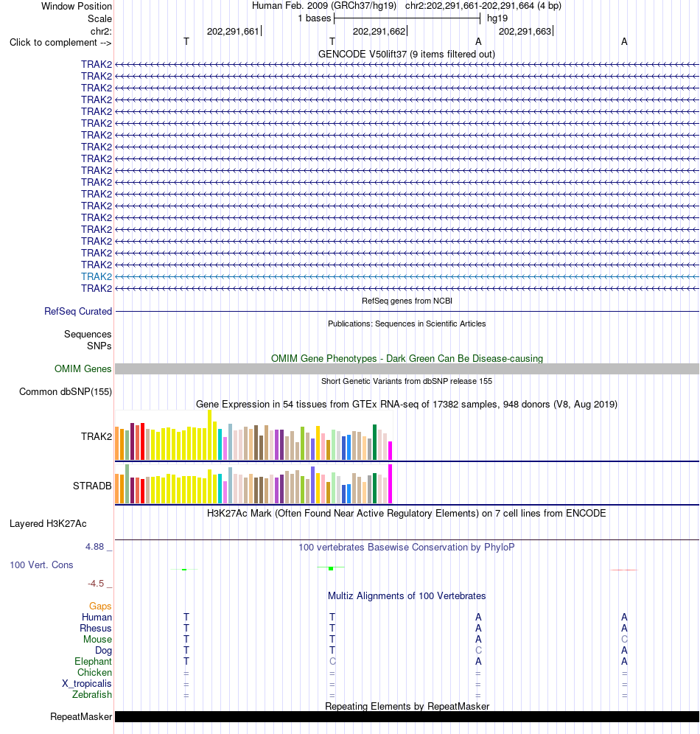Click the red negative PhyloP score mark
700x734 pixels.
623,570
